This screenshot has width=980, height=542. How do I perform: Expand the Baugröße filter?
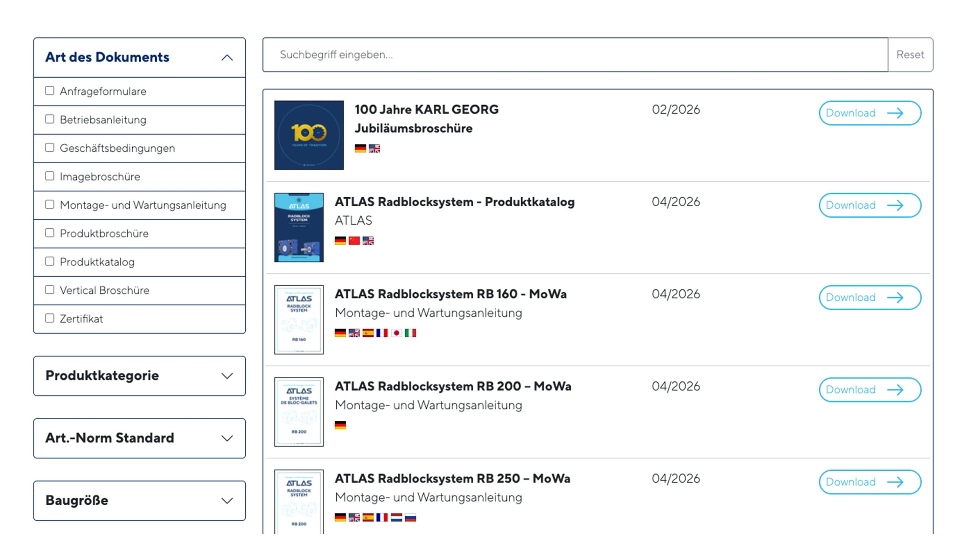pyautogui.click(x=139, y=501)
